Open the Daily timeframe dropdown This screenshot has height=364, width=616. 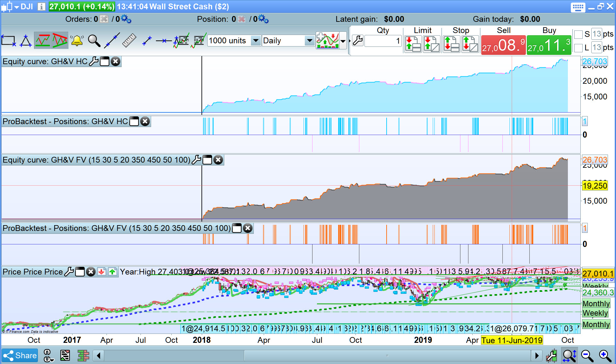[x=309, y=41]
